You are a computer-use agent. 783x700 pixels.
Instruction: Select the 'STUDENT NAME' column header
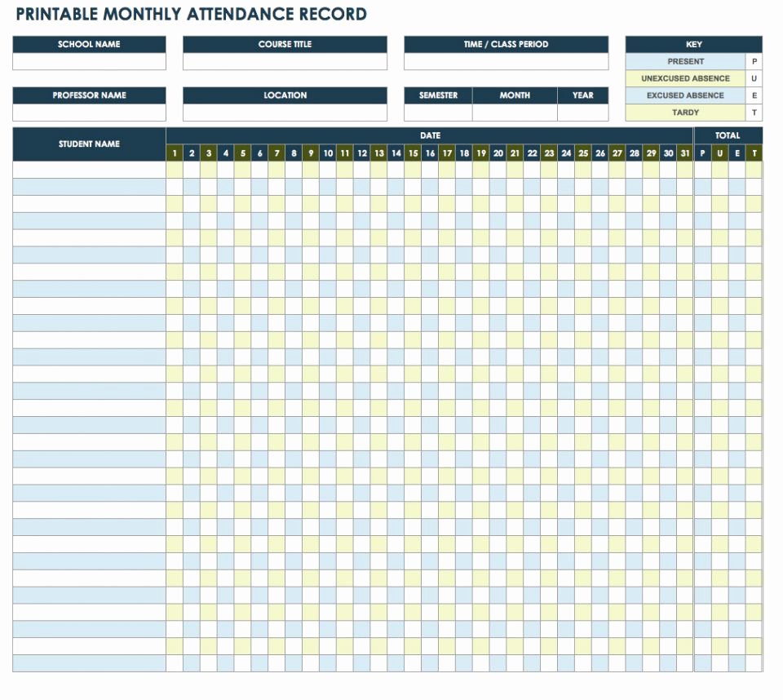89,144
